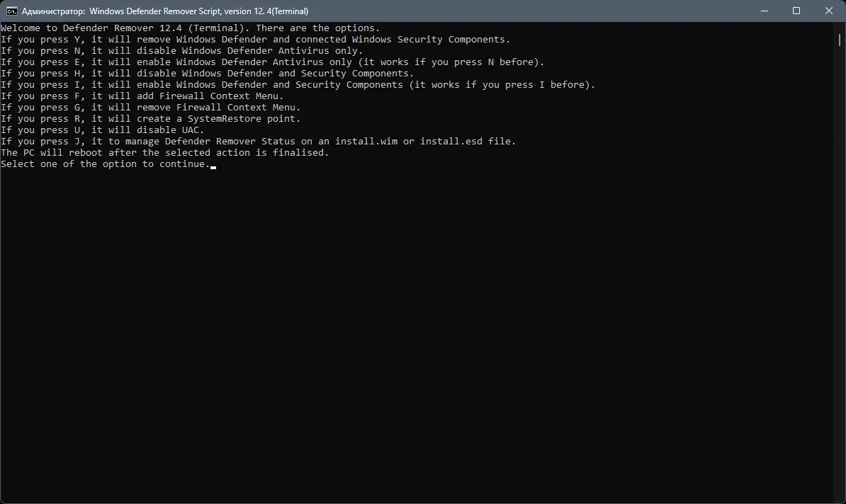Click the cmd icon in the title bar
The image size is (846, 504).
pos(11,11)
